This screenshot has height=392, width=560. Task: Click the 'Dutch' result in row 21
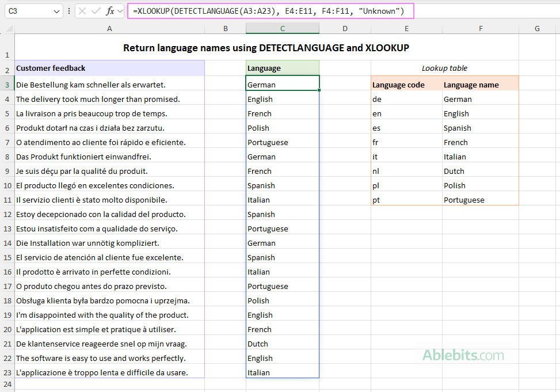[x=283, y=344]
